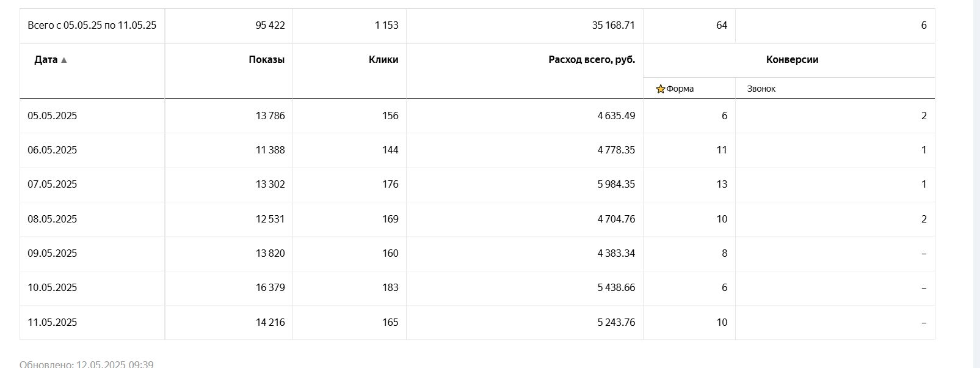
Task: Click the Конверсии group header
Action: (791, 59)
